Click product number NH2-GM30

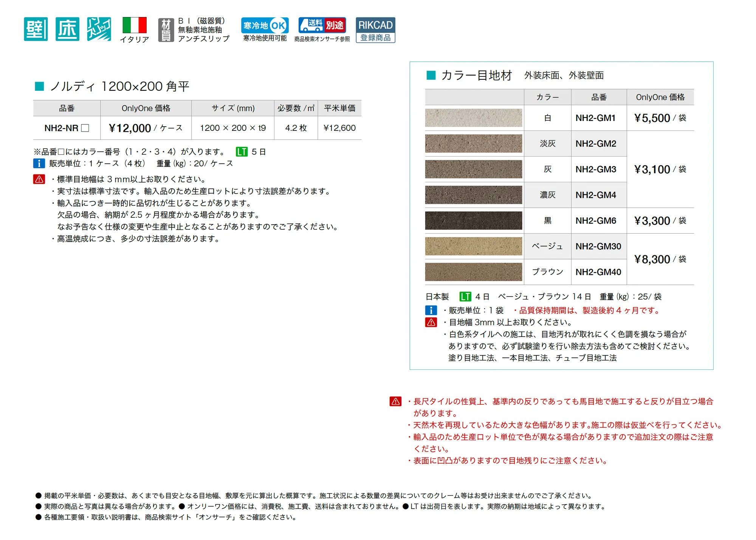pyautogui.click(x=598, y=247)
